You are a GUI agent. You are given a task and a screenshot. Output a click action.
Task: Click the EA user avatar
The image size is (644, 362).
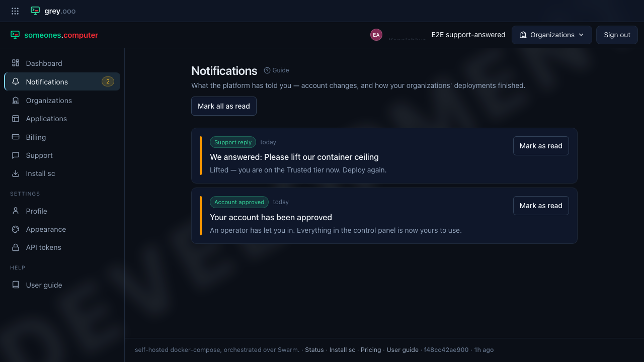pyautogui.click(x=376, y=35)
